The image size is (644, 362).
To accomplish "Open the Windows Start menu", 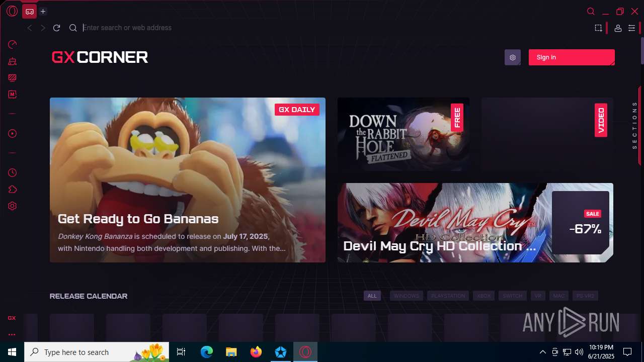I will pyautogui.click(x=12, y=352).
